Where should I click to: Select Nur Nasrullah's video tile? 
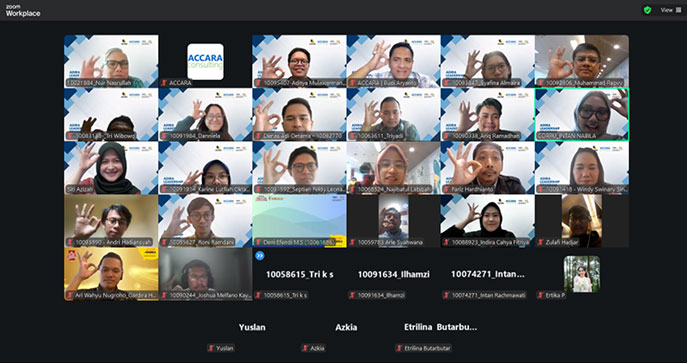111,61
